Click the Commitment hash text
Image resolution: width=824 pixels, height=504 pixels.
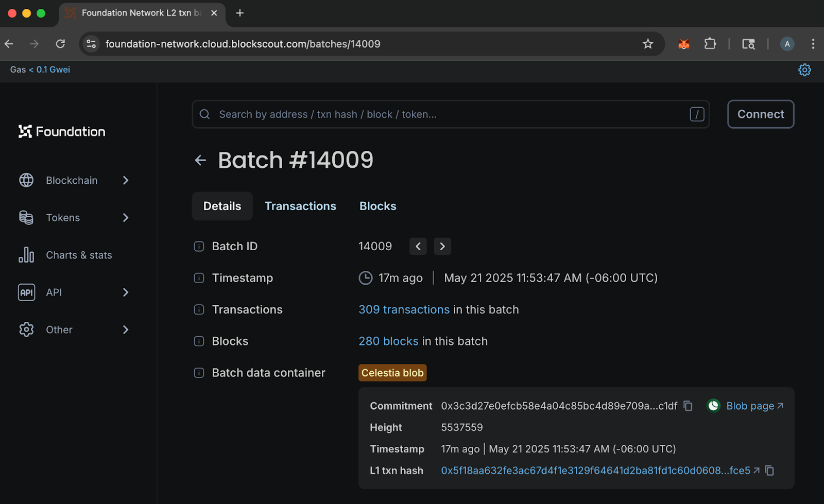pyautogui.click(x=559, y=406)
